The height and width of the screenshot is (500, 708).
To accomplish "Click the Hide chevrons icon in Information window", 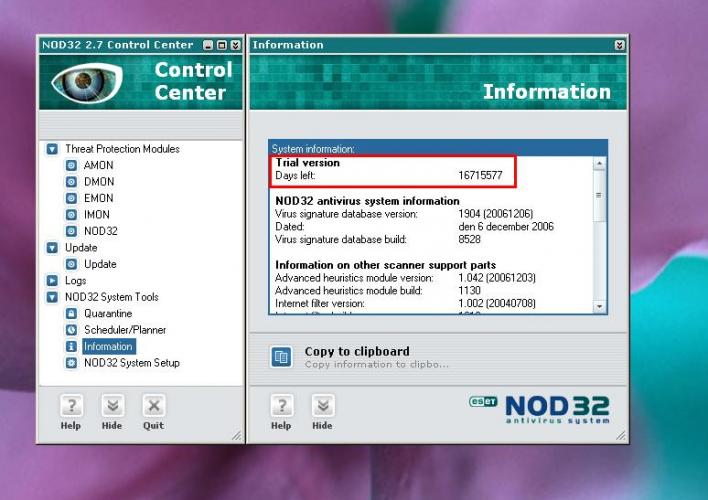I will (323, 406).
